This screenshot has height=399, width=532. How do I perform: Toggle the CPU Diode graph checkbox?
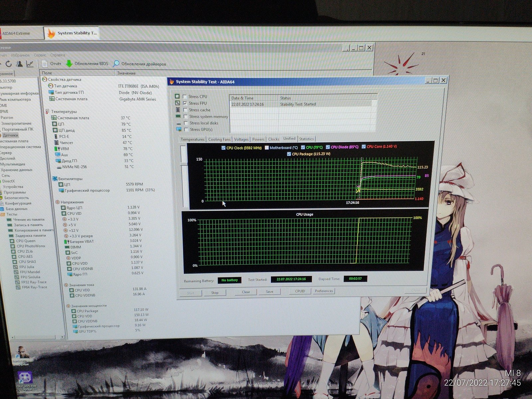pyautogui.click(x=328, y=147)
